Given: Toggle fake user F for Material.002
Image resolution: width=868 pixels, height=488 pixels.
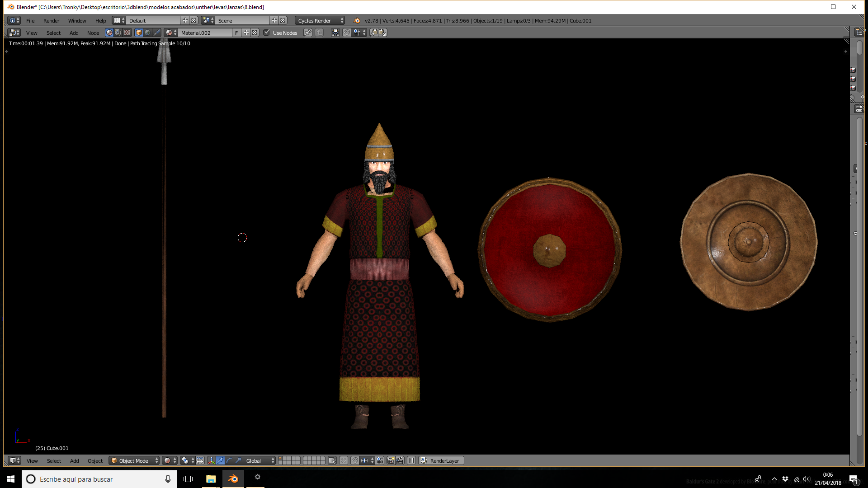Looking at the screenshot, I should [236, 33].
